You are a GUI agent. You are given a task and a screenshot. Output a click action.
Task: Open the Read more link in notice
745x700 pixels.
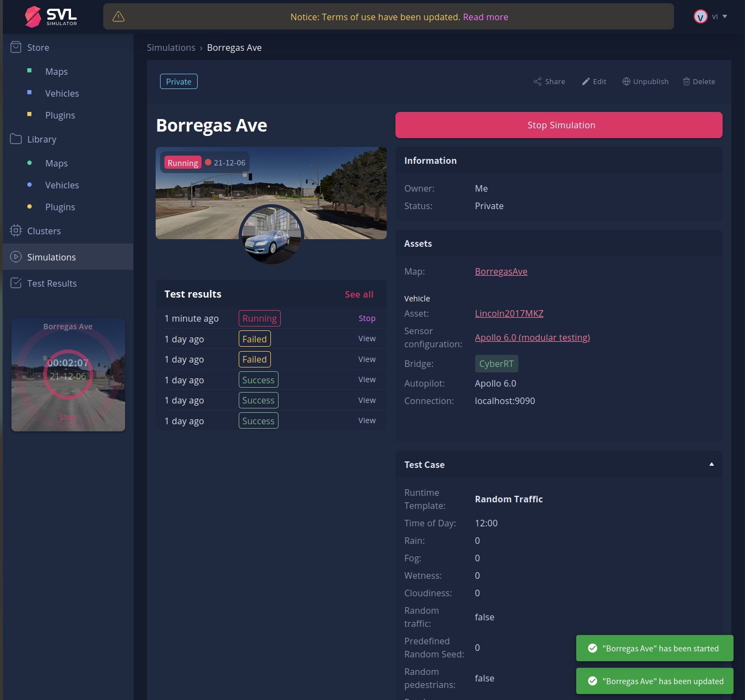tap(486, 17)
